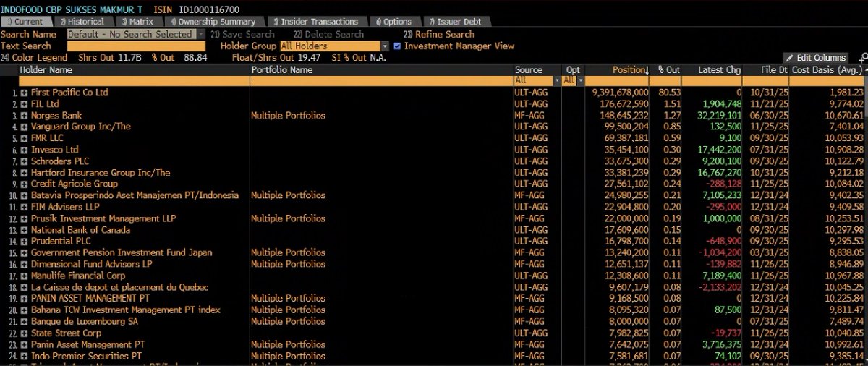Expand La Caisse de depot Quebec row

(24, 287)
